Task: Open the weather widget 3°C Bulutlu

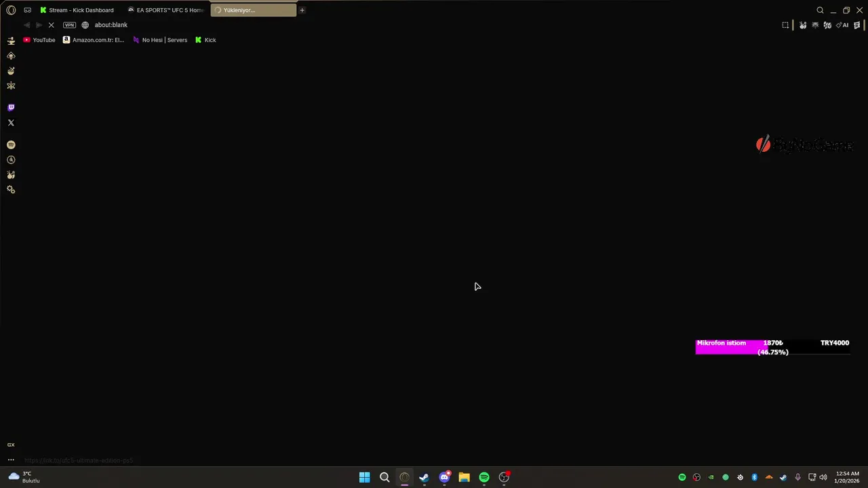Action: (x=24, y=477)
